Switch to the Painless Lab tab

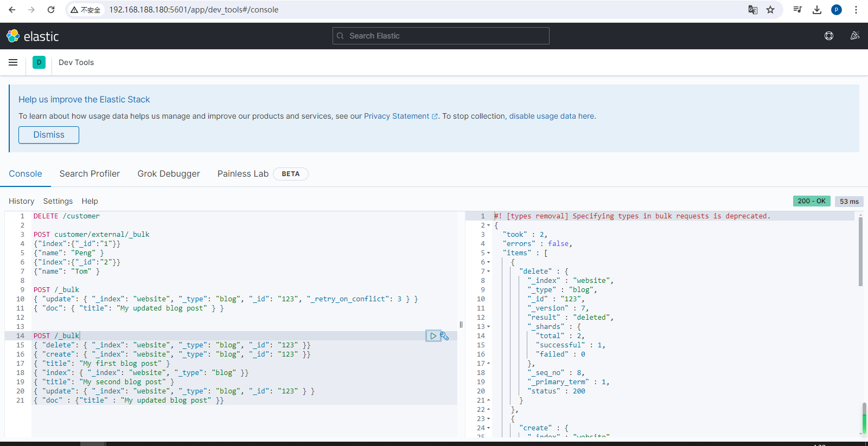243,173
